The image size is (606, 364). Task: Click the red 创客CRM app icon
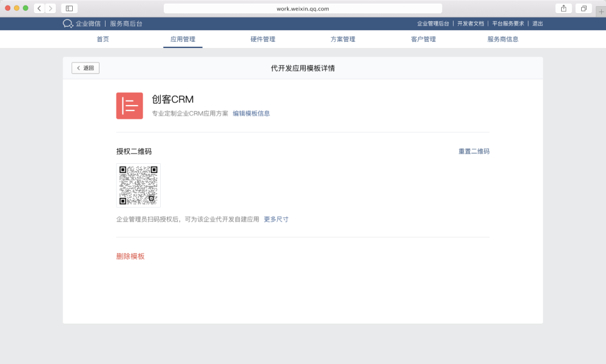[x=129, y=106]
